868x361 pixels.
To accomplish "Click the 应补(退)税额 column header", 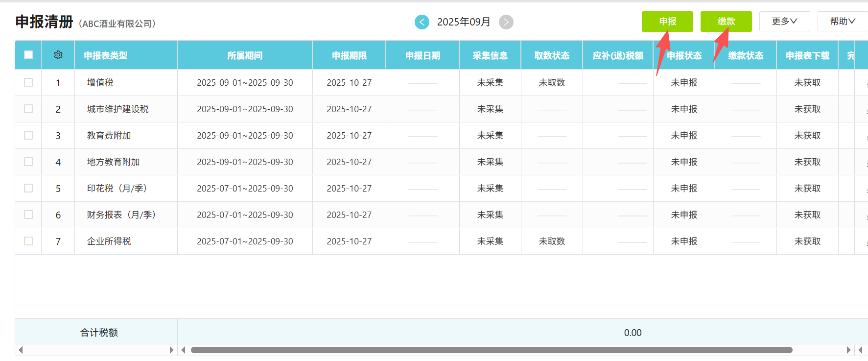I will (618, 55).
